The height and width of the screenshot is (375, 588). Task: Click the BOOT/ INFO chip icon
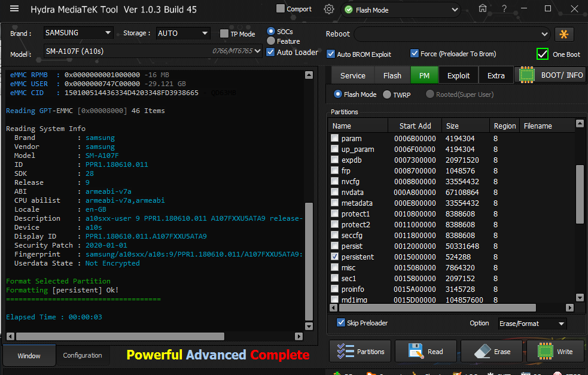pos(526,75)
